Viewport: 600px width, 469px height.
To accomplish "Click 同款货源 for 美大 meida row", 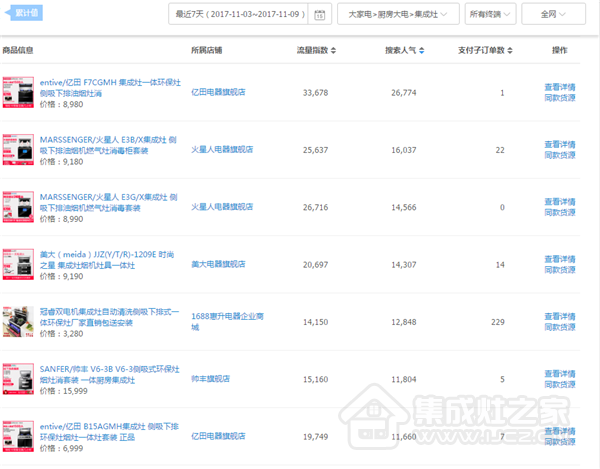I will click(x=560, y=270).
